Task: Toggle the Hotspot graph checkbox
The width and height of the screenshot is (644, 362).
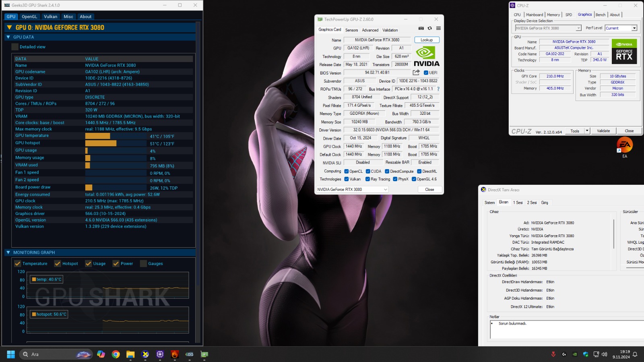Action: tap(58, 264)
